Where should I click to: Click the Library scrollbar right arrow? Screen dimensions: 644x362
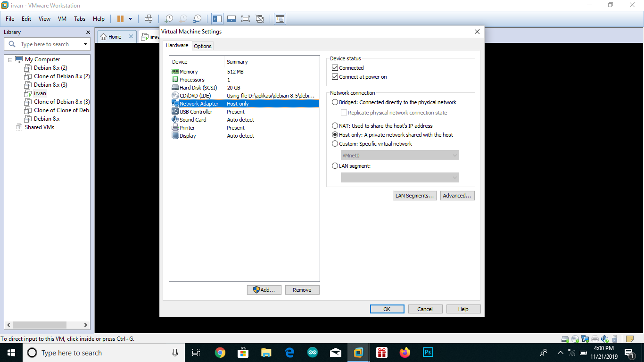point(86,325)
